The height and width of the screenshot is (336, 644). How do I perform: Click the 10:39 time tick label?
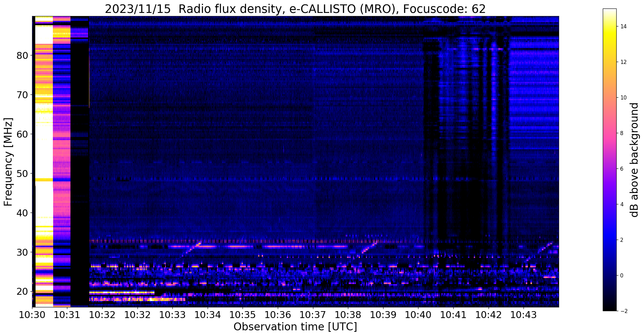[383, 315]
